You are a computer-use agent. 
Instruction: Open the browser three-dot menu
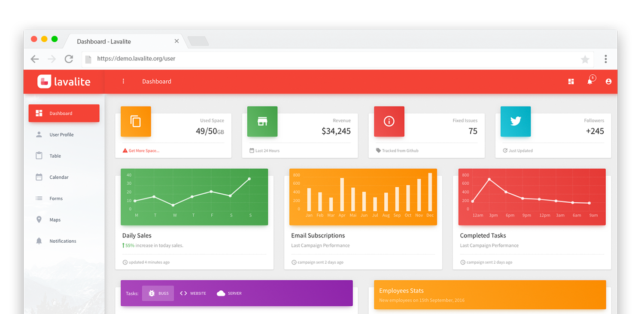pyautogui.click(x=605, y=59)
